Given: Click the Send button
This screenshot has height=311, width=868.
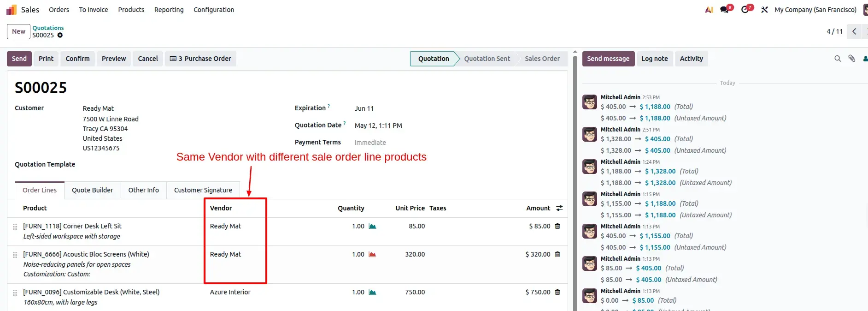Looking at the screenshot, I should 19,59.
